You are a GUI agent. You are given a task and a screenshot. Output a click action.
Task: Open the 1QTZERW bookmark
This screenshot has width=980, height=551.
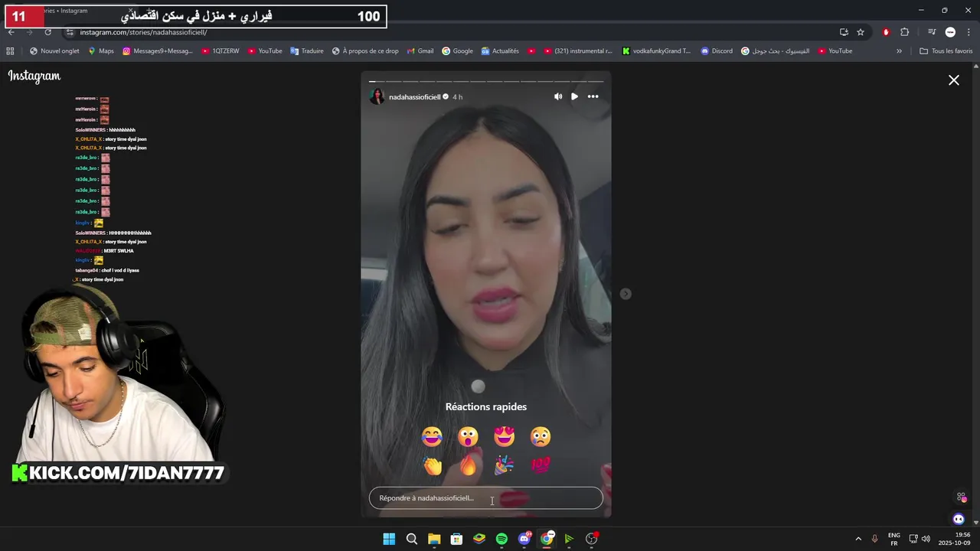(x=220, y=51)
